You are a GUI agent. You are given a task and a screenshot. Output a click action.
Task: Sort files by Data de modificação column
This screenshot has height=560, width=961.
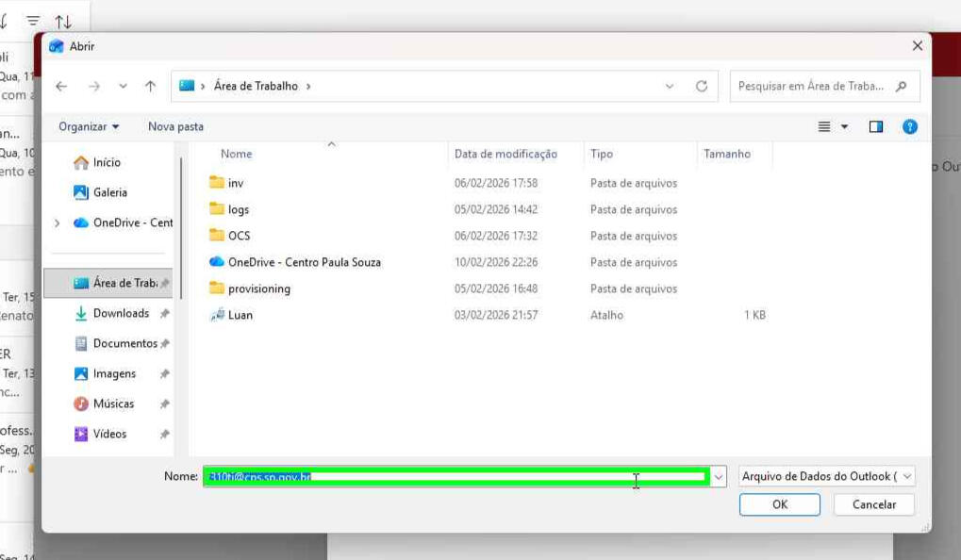pyautogui.click(x=505, y=154)
